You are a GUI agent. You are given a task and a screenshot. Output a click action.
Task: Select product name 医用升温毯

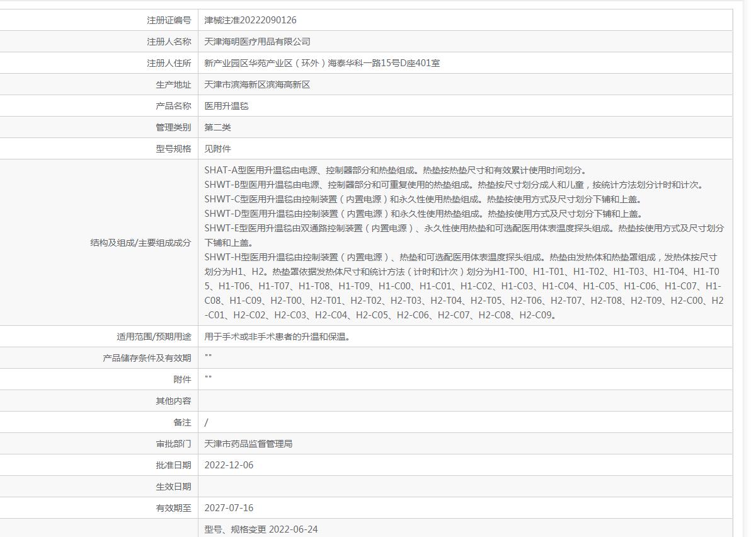point(227,106)
